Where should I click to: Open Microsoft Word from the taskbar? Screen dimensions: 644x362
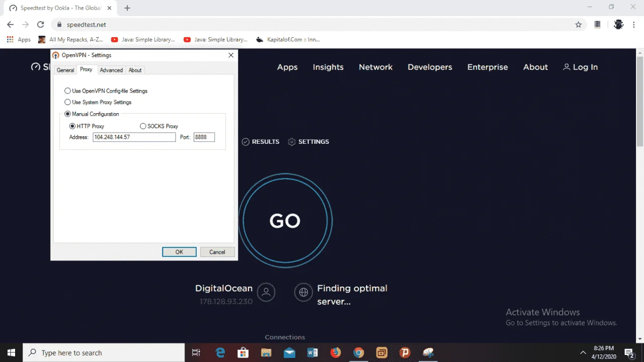312,352
